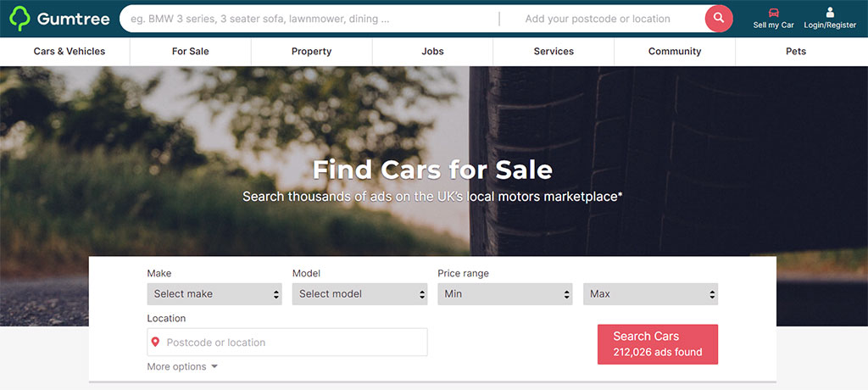Open the Pets menu
Screen dimensions: 868x390
[x=796, y=52]
